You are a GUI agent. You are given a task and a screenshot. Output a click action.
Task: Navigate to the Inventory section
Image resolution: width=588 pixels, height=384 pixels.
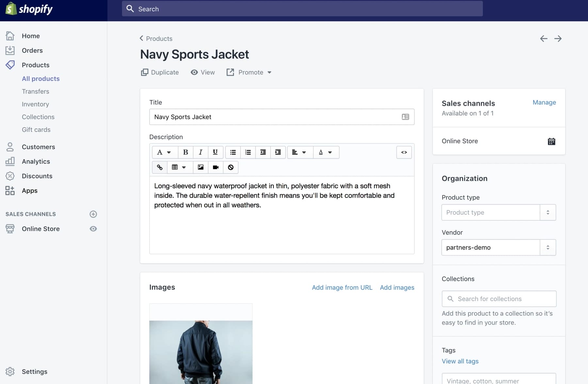[35, 104]
